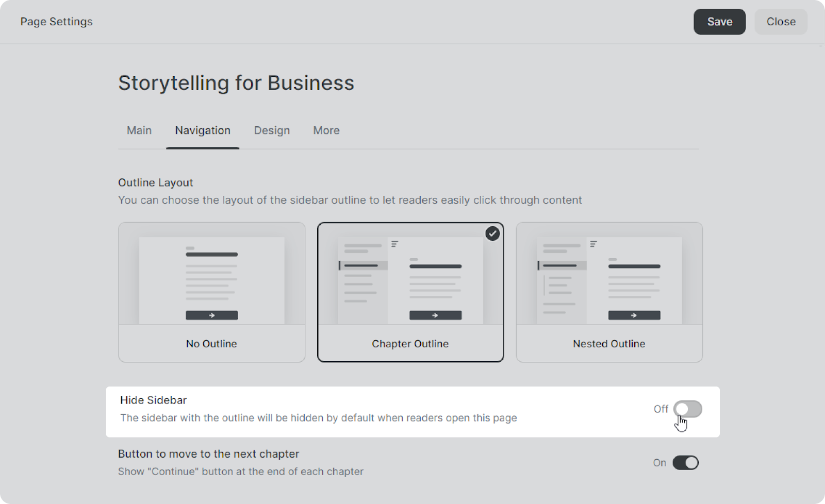825x504 pixels.
Task: Click the checkmark badge on Chapter Outline
Action: click(x=492, y=234)
